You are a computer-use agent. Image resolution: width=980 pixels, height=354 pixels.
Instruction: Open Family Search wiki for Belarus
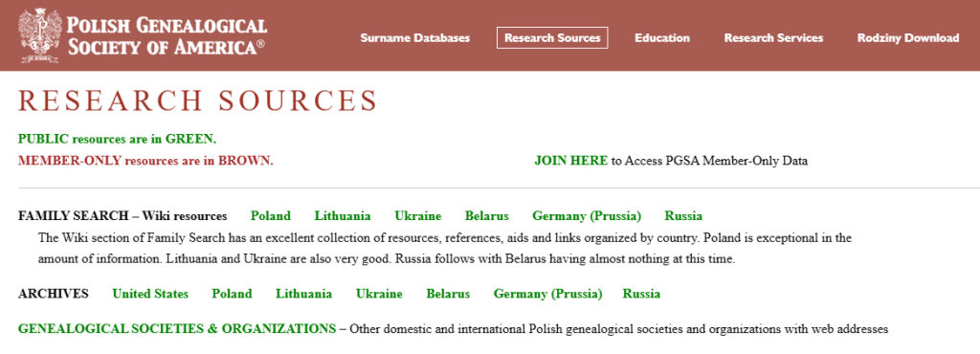point(486,216)
